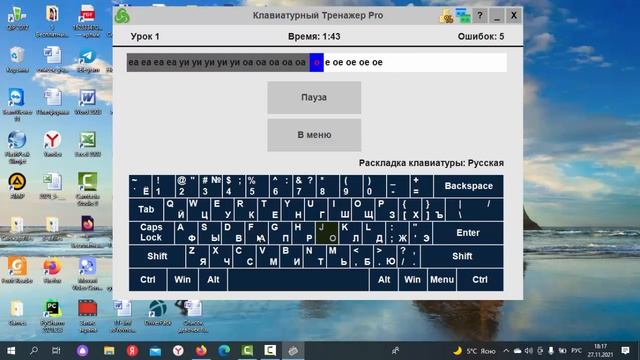Screen dimensions: 640x360
Task: Open AIMP desktop shortcut
Action: click(17, 186)
